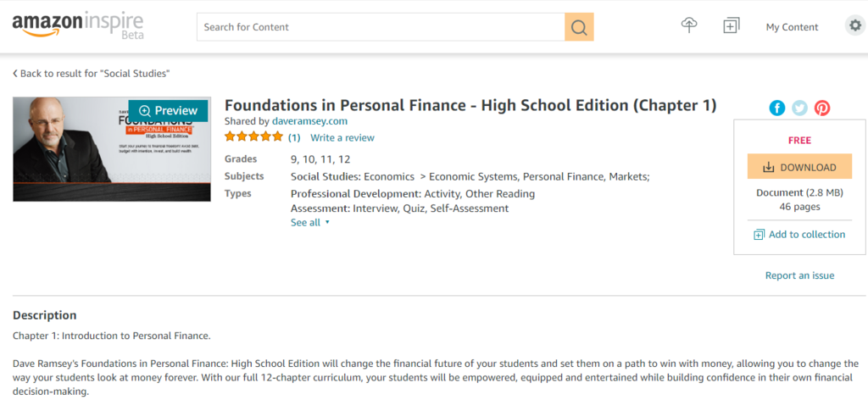Download the document

pyautogui.click(x=799, y=167)
